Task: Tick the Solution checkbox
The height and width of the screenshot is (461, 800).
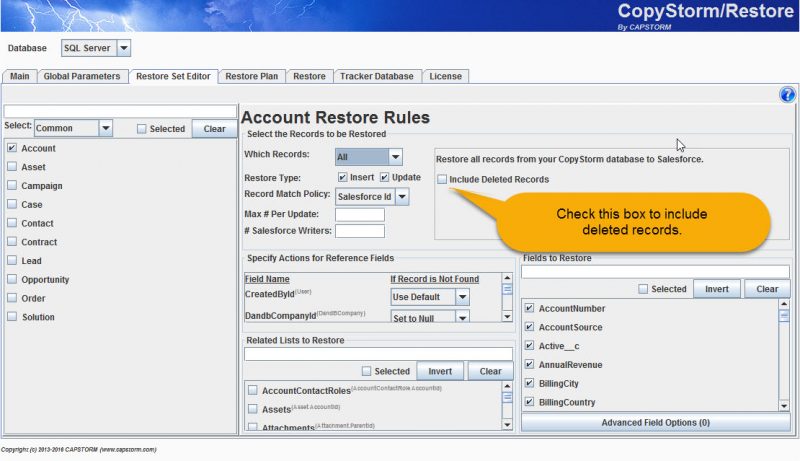Action: [x=12, y=317]
